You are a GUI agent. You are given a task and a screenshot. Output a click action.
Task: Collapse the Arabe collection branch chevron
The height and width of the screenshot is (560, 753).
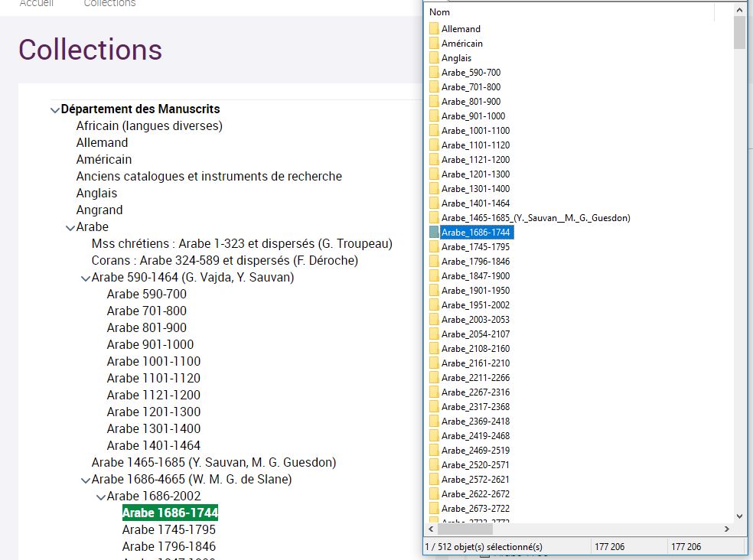(70, 228)
